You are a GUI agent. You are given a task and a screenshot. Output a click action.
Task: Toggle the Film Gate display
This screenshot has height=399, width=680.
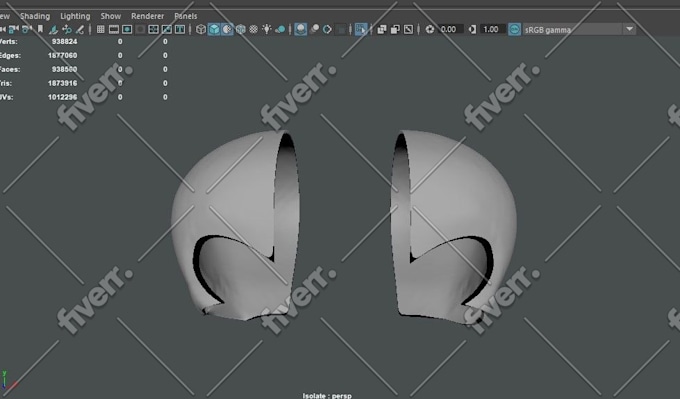pos(114,29)
